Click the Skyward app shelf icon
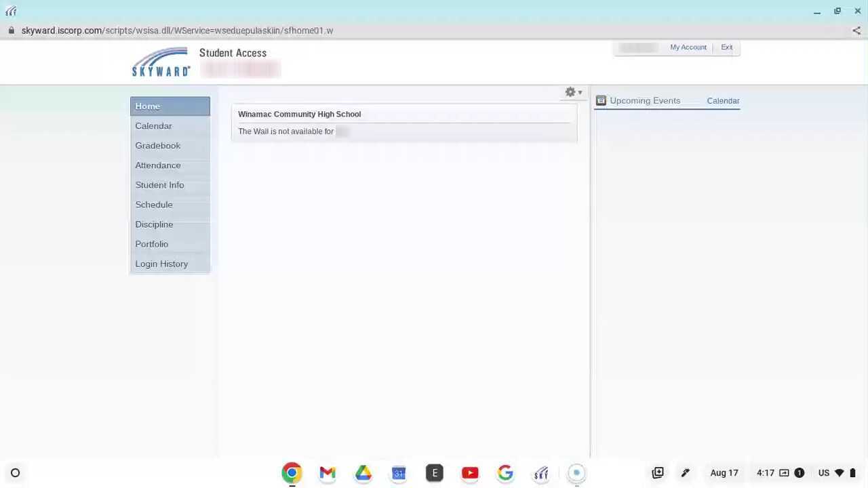The height and width of the screenshot is (488, 868). click(x=540, y=473)
